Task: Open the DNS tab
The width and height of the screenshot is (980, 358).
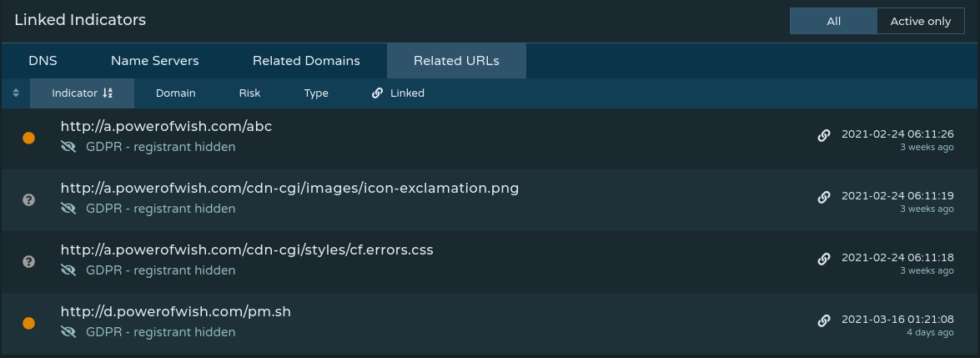Action: tap(43, 61)
